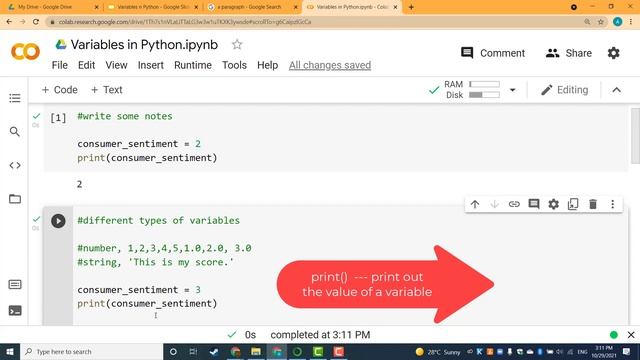Screen dimensions: 640x360
Task: Switch to the My Drive browser tab
Action: [x=53, y=7]
